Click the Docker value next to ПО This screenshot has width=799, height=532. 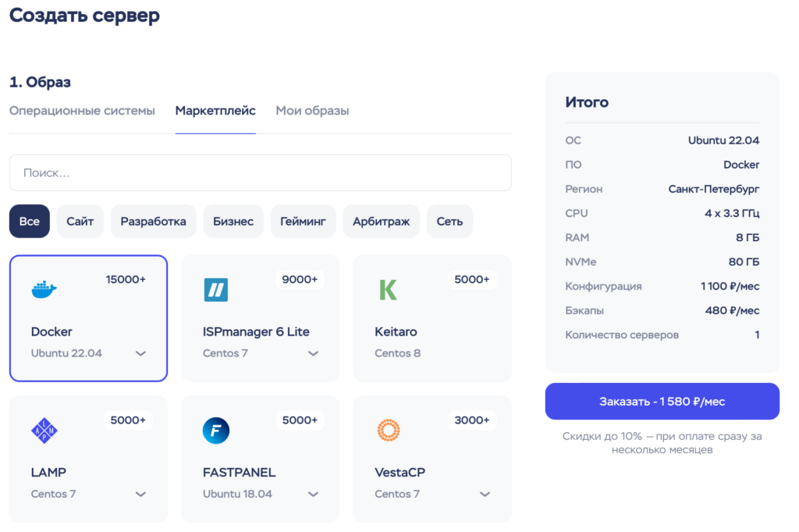(741, 165)
